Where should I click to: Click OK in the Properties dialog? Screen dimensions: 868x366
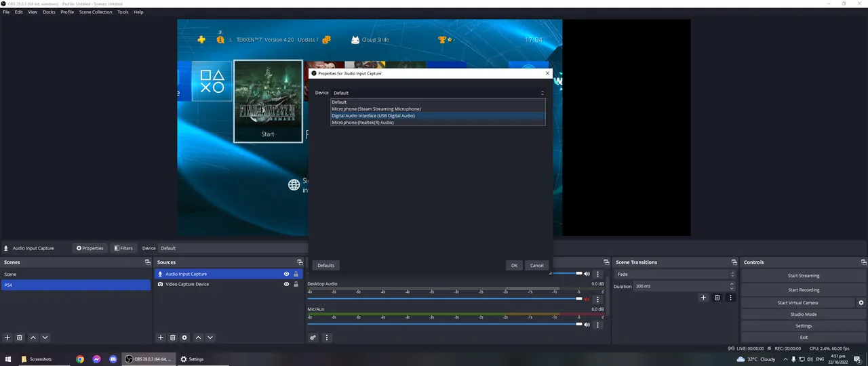tap(514, 265)
